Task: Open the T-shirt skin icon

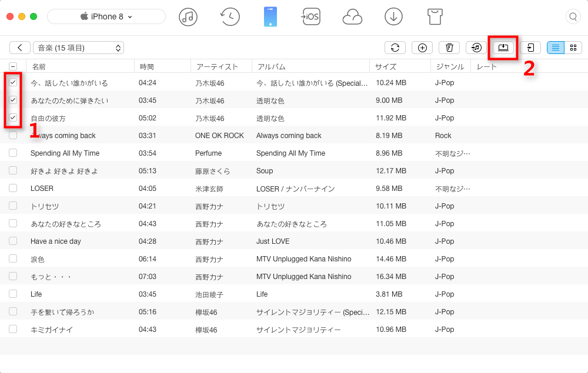Action: pos(435,17)
